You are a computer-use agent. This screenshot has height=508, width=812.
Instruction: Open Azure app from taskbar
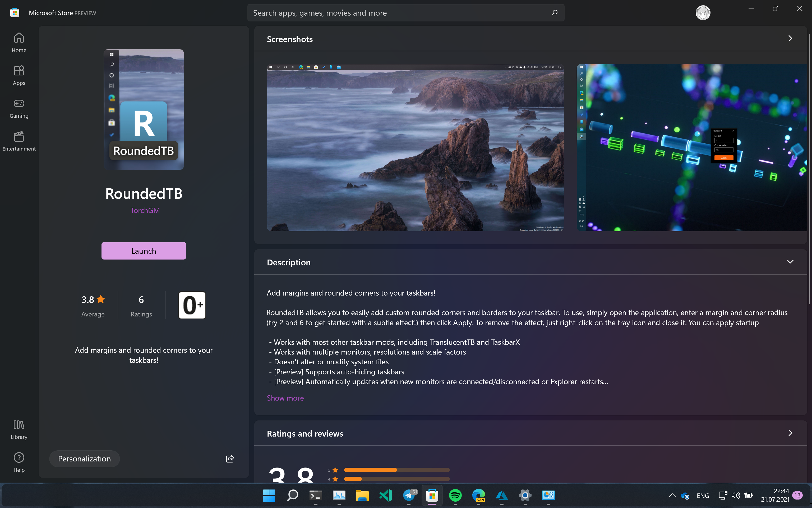pyautogui.click(x=502, y=495)
